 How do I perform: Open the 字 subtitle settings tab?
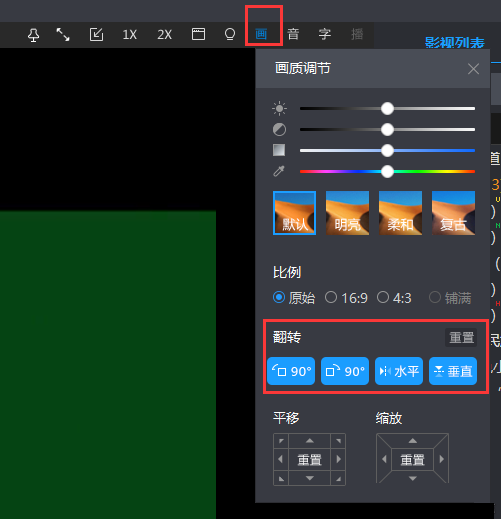(x=325, y=34)
